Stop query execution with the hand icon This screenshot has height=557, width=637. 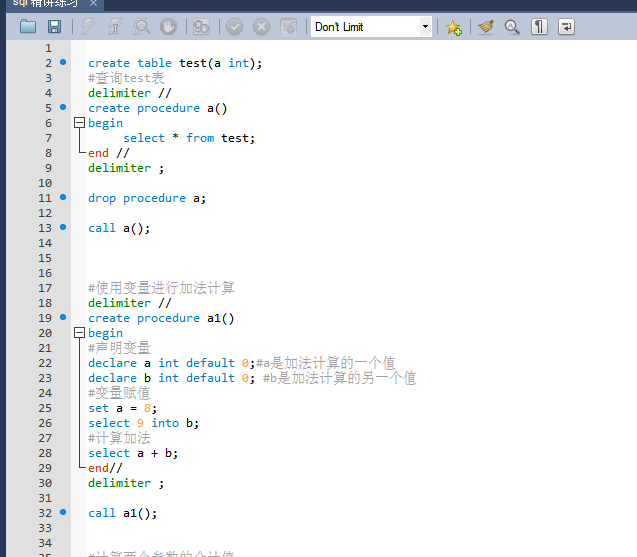click(169, 27)
